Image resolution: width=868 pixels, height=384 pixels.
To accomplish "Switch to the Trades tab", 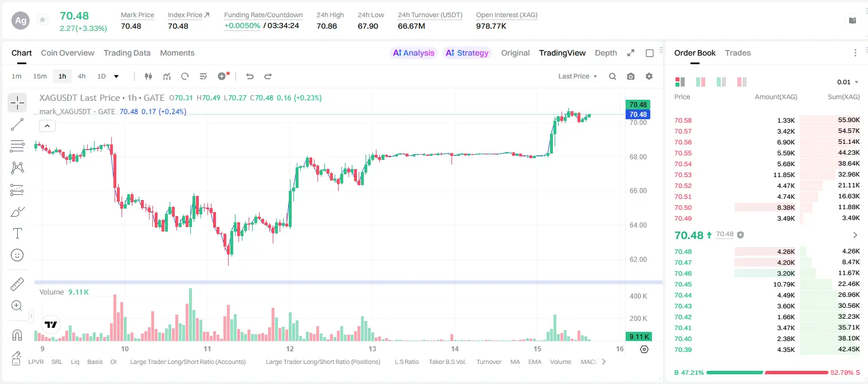I will [738, 53].
